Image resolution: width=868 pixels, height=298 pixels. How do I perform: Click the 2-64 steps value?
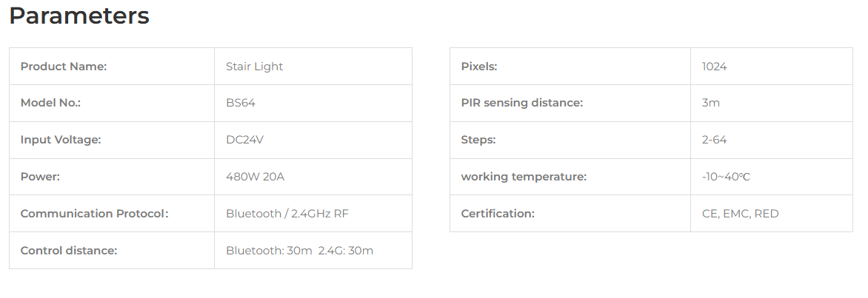click(x=714, y=140)
